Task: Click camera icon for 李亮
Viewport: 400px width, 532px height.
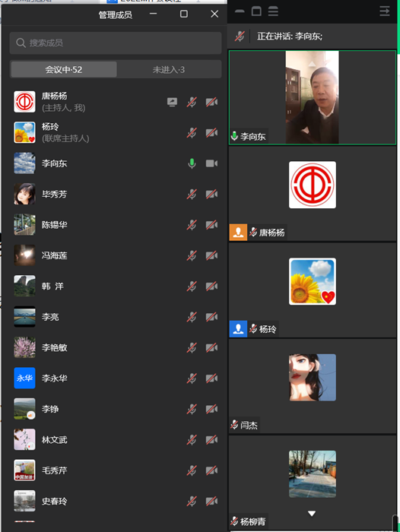Action: click(x=211, y=317)
